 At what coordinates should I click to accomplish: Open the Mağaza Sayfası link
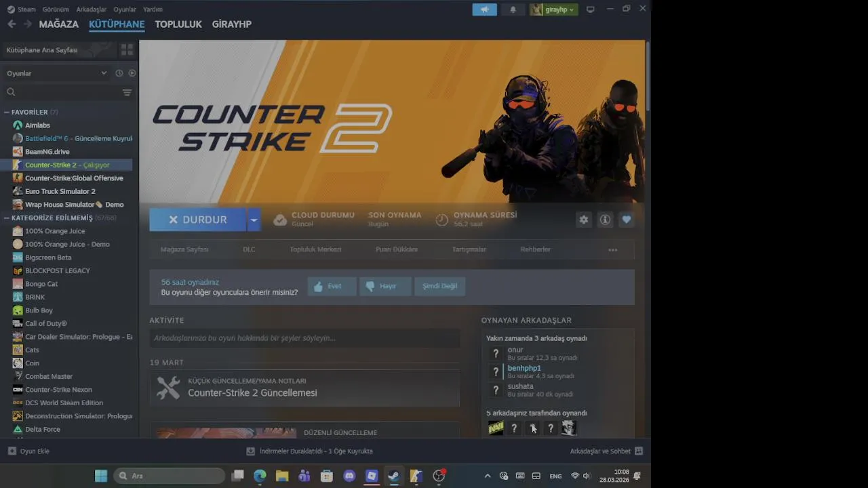tap(184, 249)
